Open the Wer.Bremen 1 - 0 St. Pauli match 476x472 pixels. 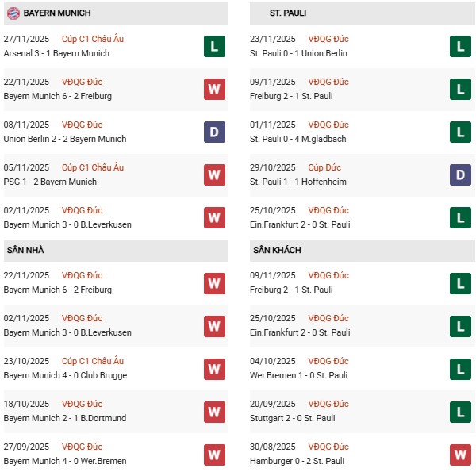(x=300, y=375)
